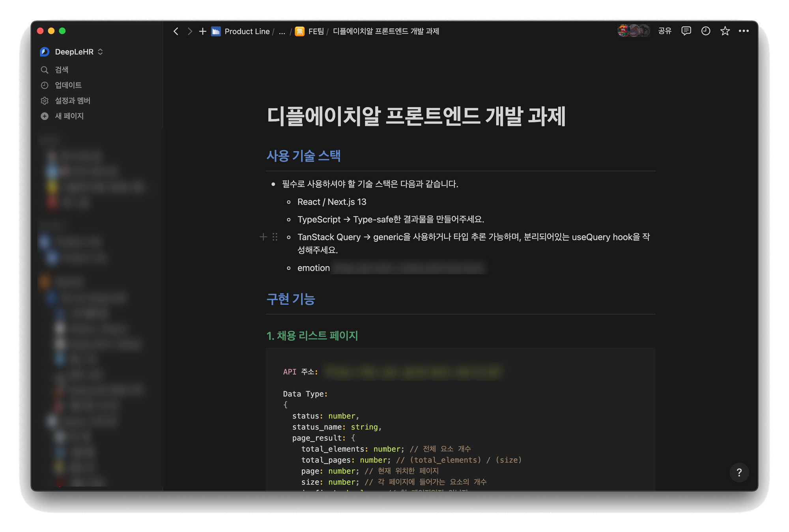Click page_result: { line in code
789x532 pixels.
[x=323, y=438]
